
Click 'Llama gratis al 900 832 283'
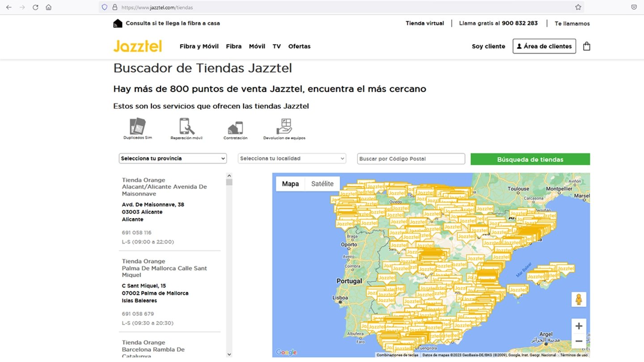click(x=498, y=23)
